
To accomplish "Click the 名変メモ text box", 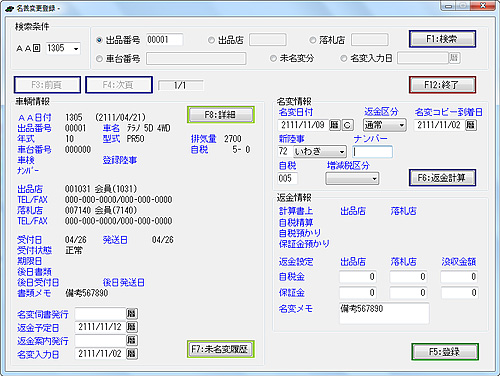I will click(x=384, y=313).
